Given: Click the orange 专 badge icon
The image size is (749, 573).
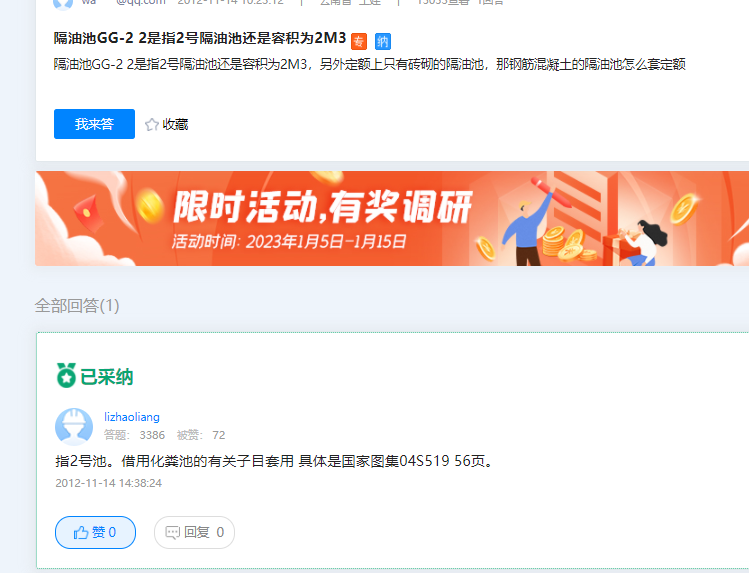Looking at the screenshot, I should click(x=359, y=42).
